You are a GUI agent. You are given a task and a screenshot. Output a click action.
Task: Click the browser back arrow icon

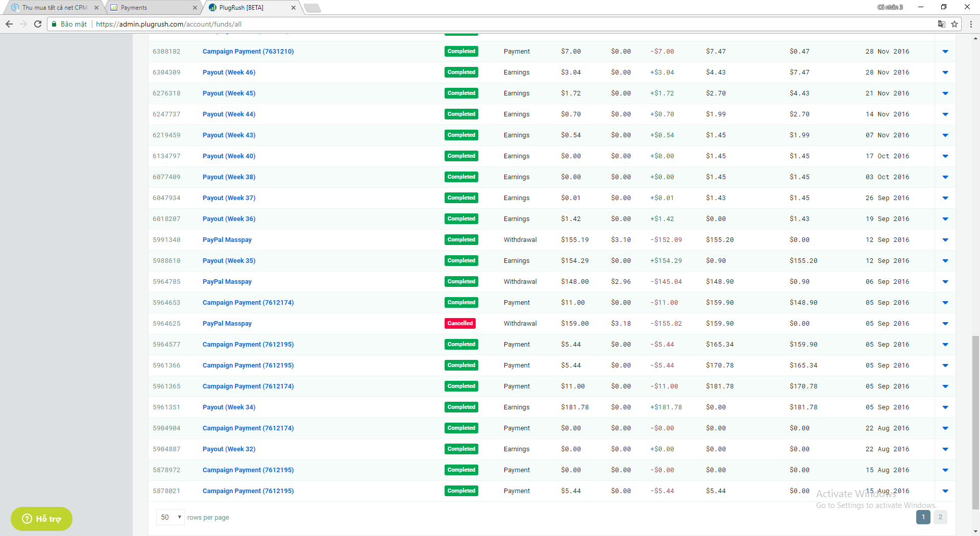click(x=9, y=24)
